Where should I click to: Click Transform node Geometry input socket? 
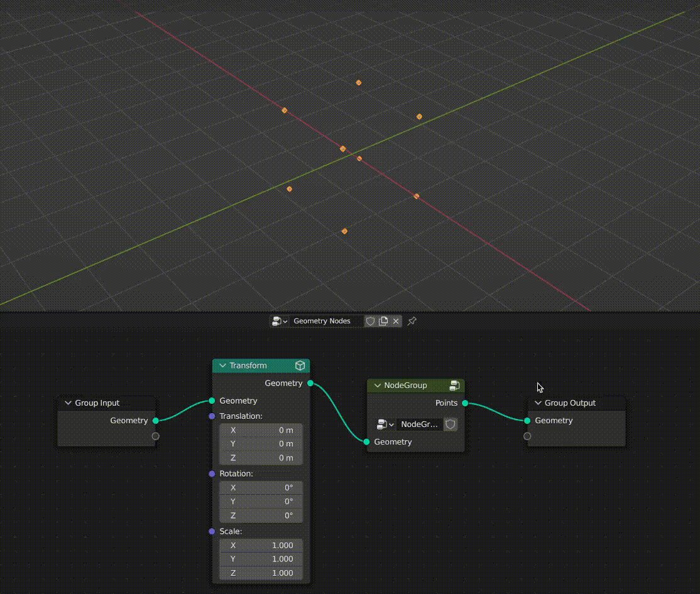[x=212, y=401]
